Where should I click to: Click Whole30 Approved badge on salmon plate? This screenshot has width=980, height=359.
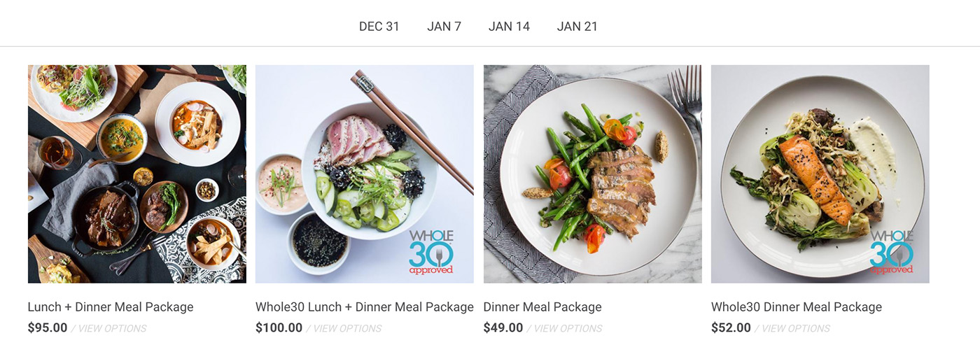[892, 251]
